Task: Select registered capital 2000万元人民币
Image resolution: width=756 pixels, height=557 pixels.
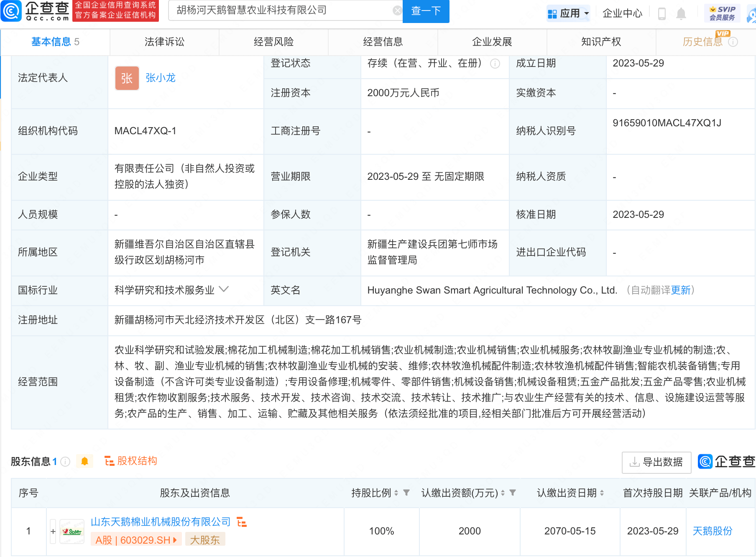Action: coord(403,93)
